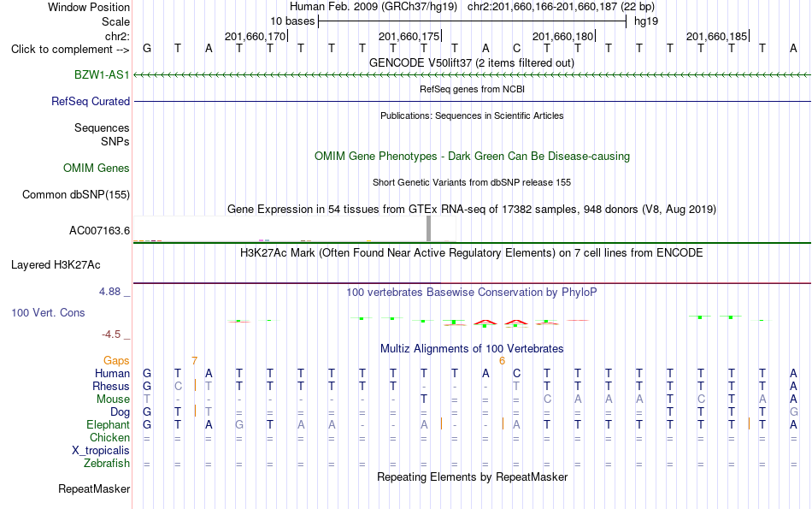Click the Zebrafish species row label

[x=107, y=464]
